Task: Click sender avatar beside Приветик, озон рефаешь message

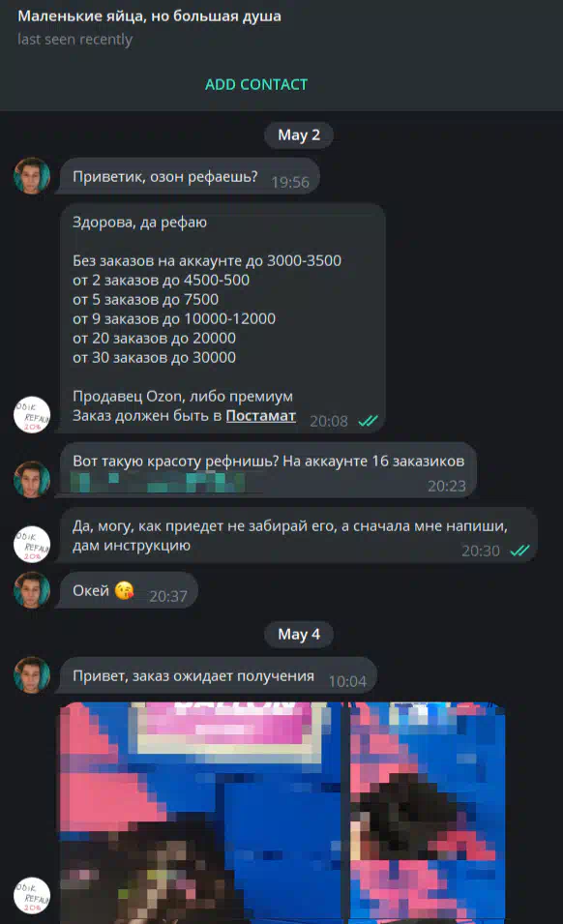Action: pyautogui.click(x=32, y=175)
